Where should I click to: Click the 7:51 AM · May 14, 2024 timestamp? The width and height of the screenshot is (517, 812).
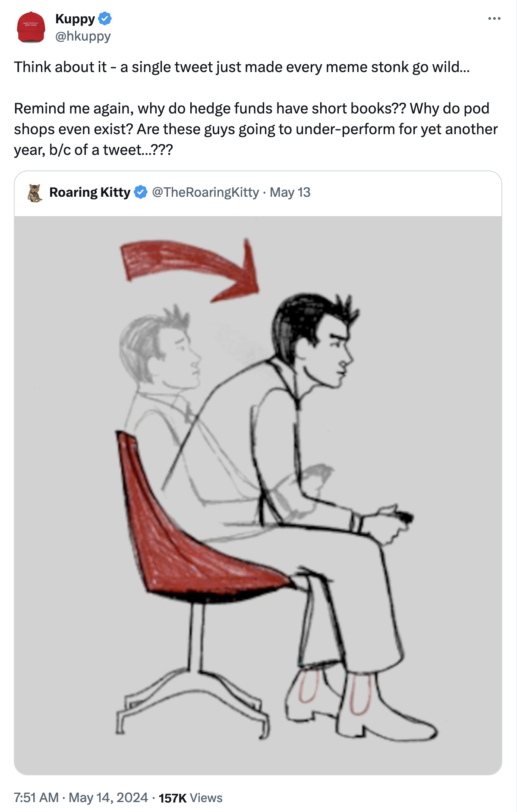[81, 797]
